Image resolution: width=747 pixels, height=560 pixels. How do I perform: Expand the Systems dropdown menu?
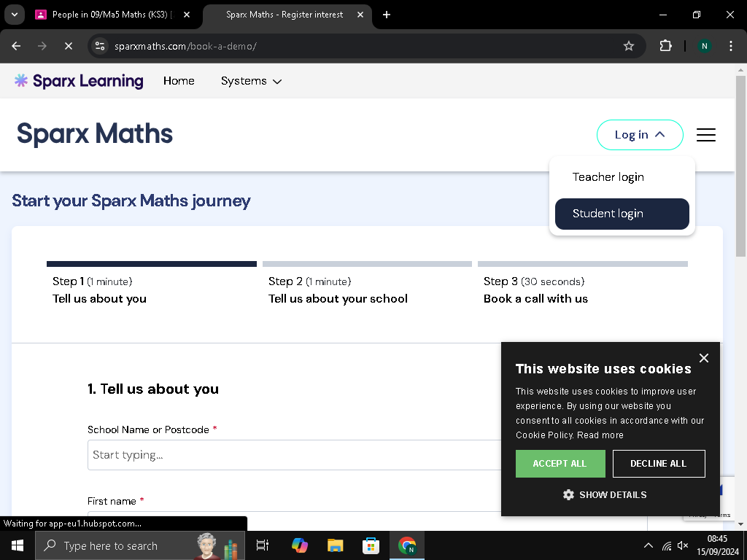coord(251,81)
